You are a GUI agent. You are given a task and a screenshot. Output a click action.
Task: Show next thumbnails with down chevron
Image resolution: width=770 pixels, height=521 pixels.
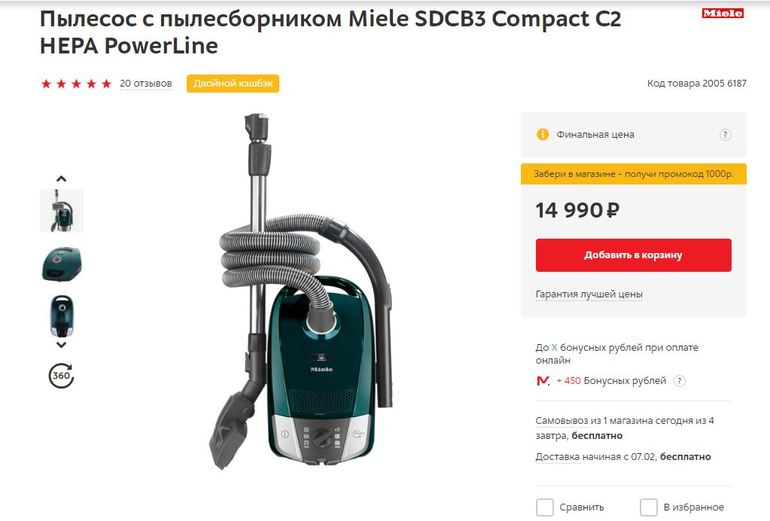61,345
